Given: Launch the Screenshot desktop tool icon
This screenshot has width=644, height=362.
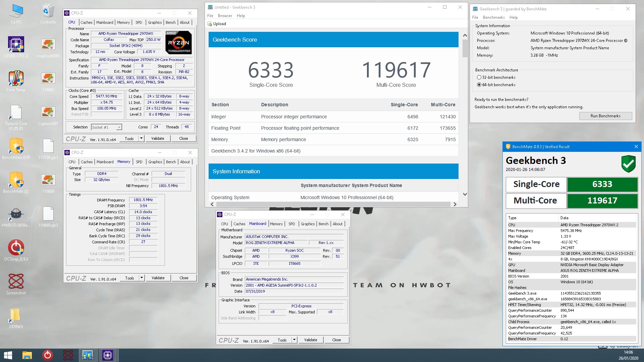Looking at the screenshot, I should pos(16,284).
